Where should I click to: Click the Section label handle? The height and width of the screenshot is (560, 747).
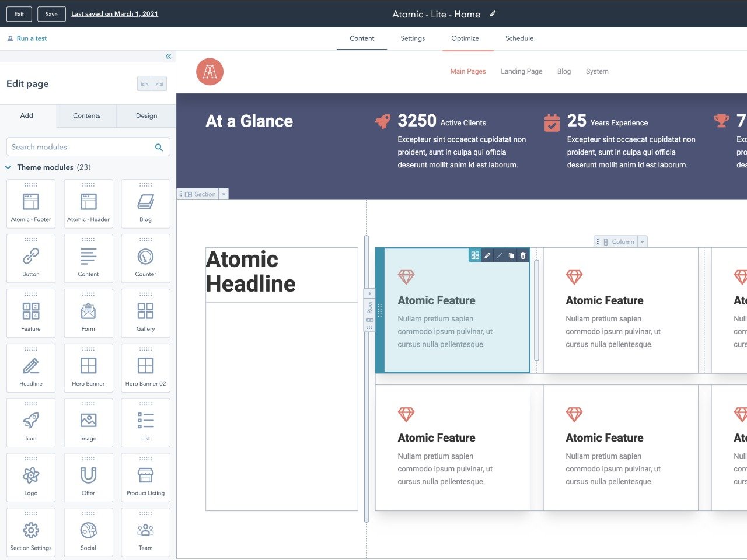(x=198, y=194)
